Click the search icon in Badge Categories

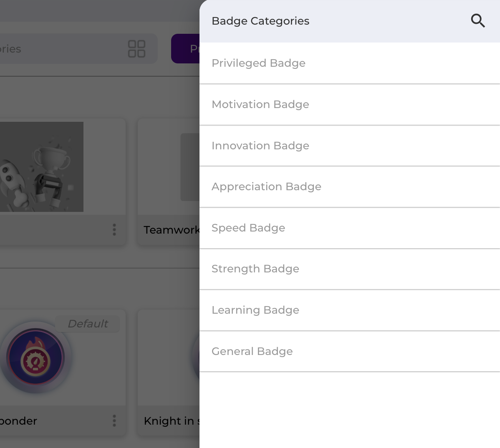[477, 20]
